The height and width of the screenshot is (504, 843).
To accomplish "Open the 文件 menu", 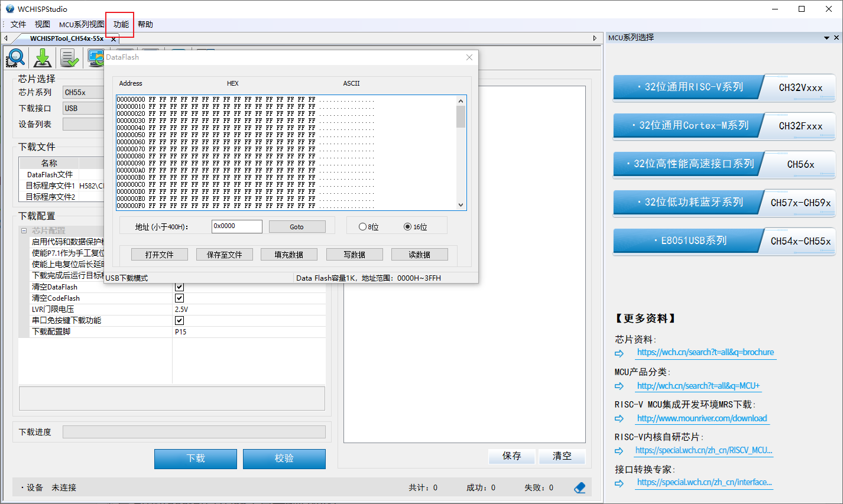I will tap(18, 24).
